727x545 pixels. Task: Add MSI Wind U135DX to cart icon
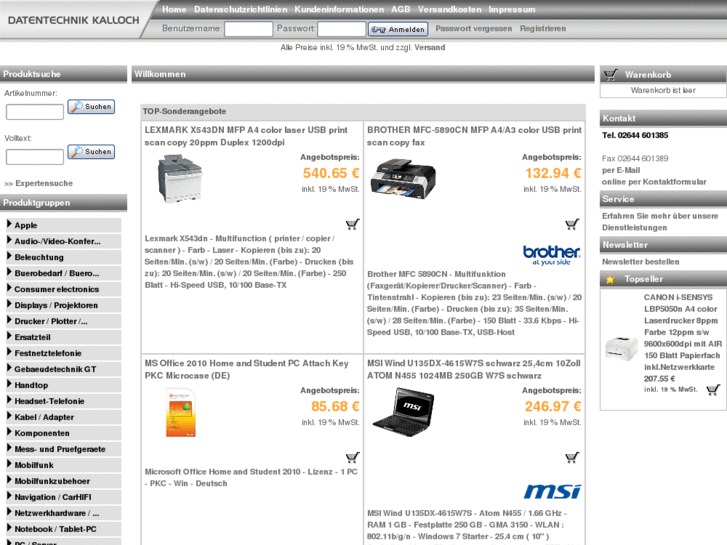573,458
